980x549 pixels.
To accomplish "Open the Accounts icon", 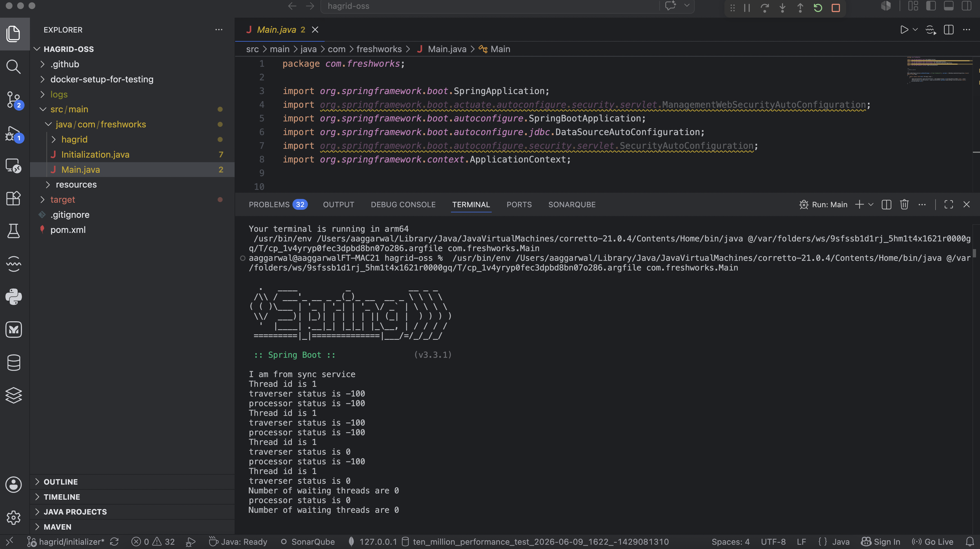I will (14, 485).
